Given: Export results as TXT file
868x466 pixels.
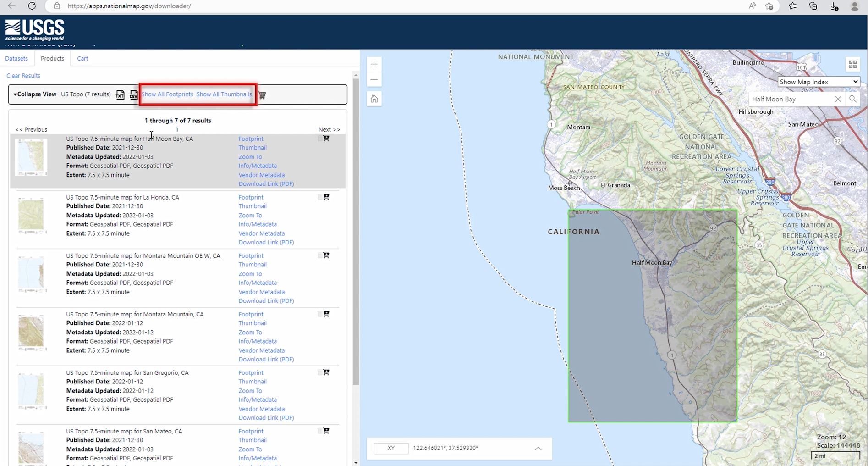Looking at the screenshot, I should point(120,95).
